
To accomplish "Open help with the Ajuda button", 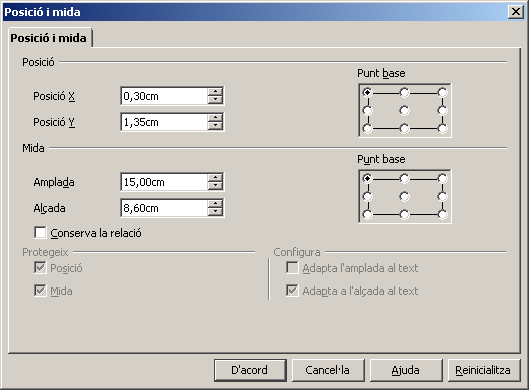I will (406, 370).
